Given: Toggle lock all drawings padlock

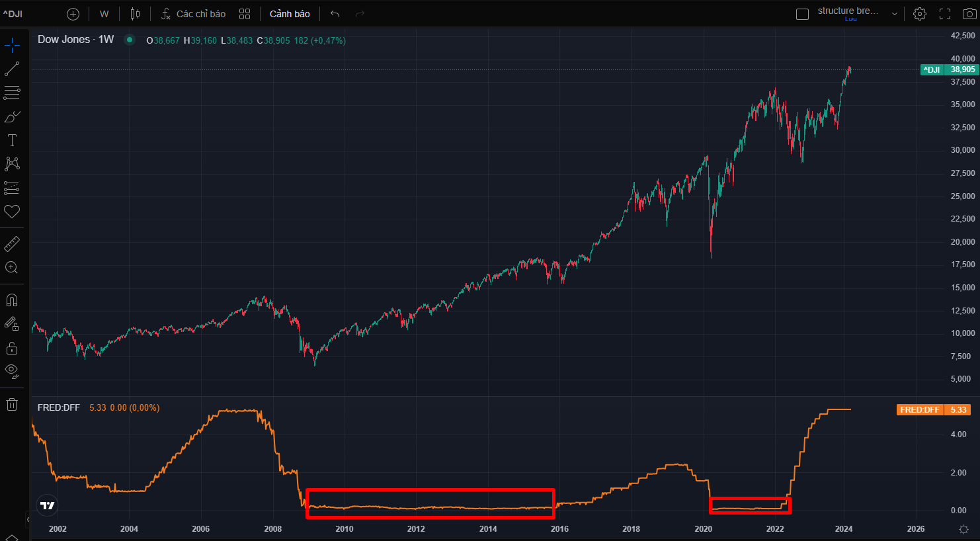Looking at the screenshot, I should click(x=12, y=348).
